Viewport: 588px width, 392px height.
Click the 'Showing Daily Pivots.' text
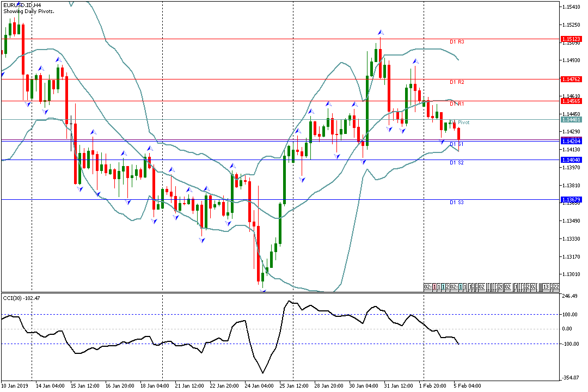(x=28, y=11)
